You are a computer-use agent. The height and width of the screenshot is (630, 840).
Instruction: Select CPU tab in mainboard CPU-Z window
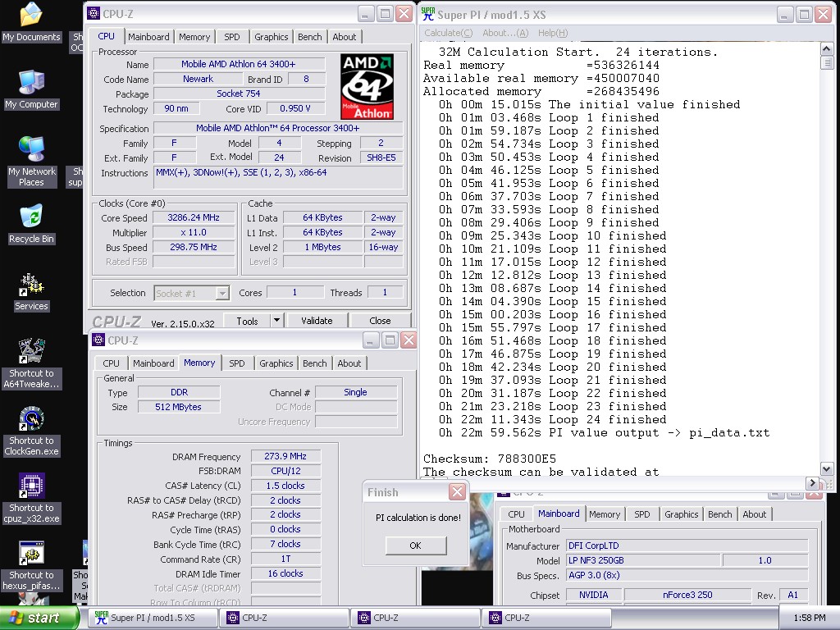point(516,514)
